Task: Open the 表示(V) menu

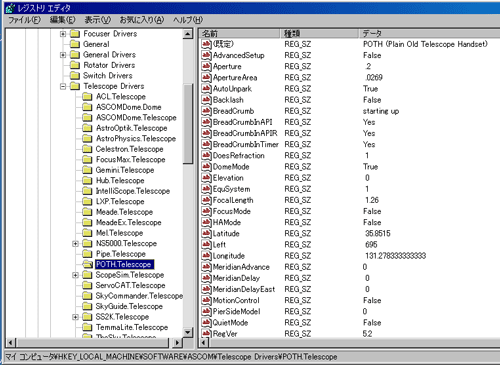Action: click(x=97, y=20)
